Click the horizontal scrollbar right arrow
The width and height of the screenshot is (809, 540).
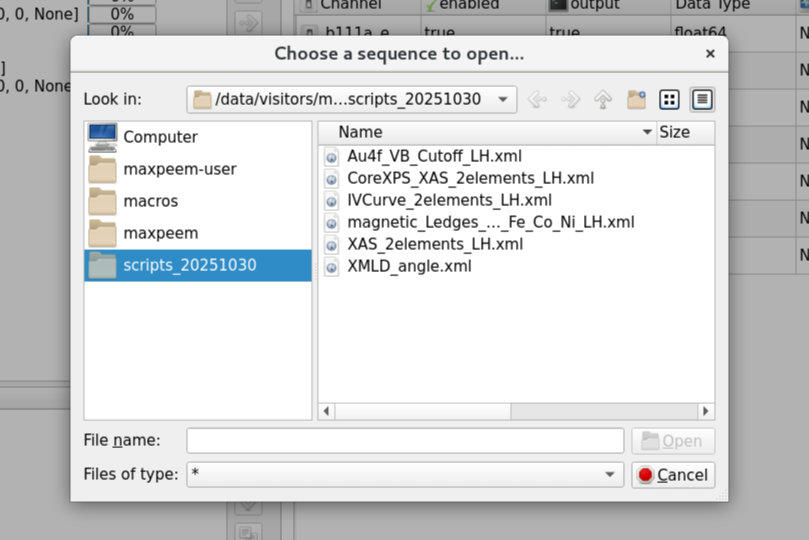[707, 411]
